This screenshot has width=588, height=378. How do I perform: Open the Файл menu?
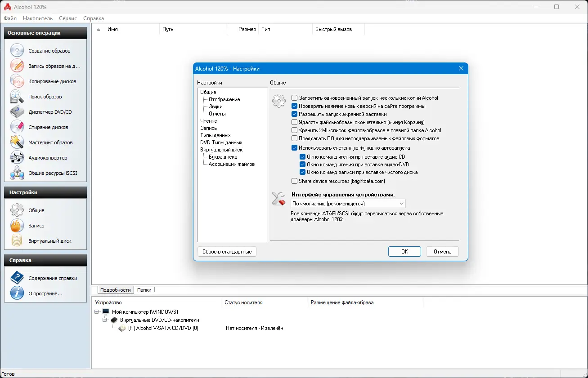(x=10, y=18)
